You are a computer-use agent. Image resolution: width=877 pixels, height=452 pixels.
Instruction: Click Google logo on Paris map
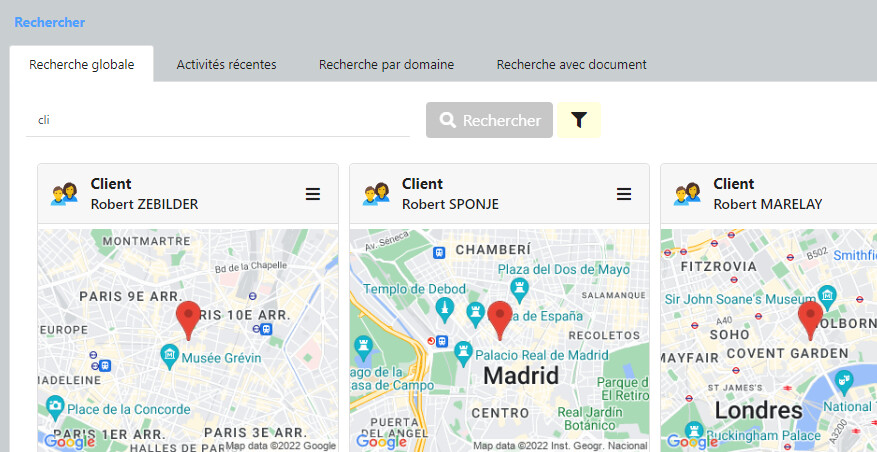(70, 441)
